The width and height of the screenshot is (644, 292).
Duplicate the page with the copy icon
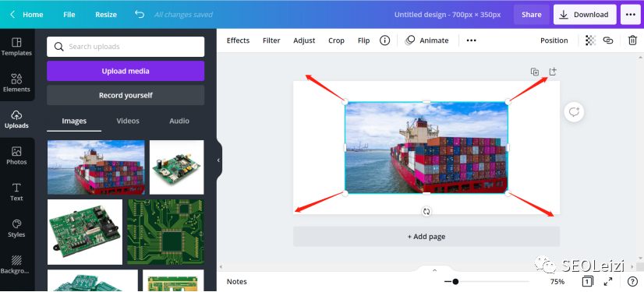coord(534,72)
